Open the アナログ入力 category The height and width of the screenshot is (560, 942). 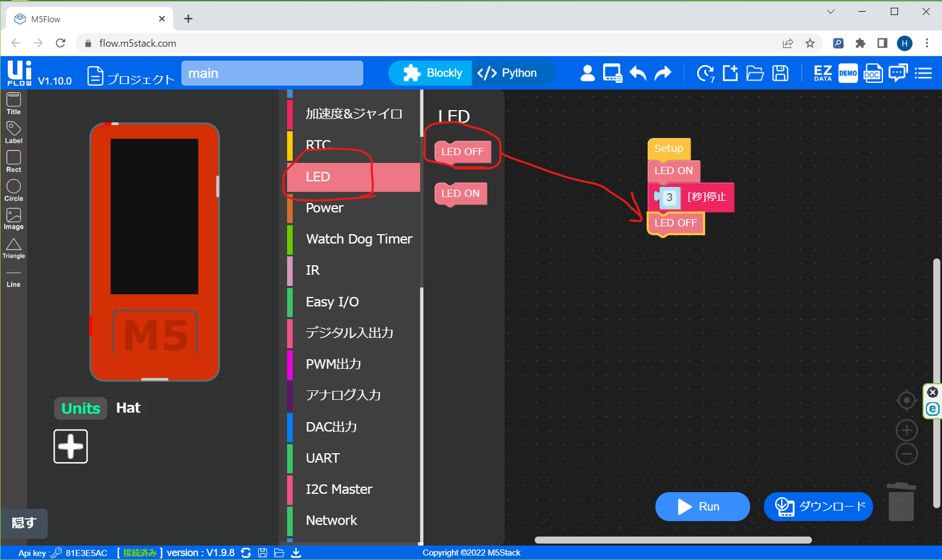[354, 395]
